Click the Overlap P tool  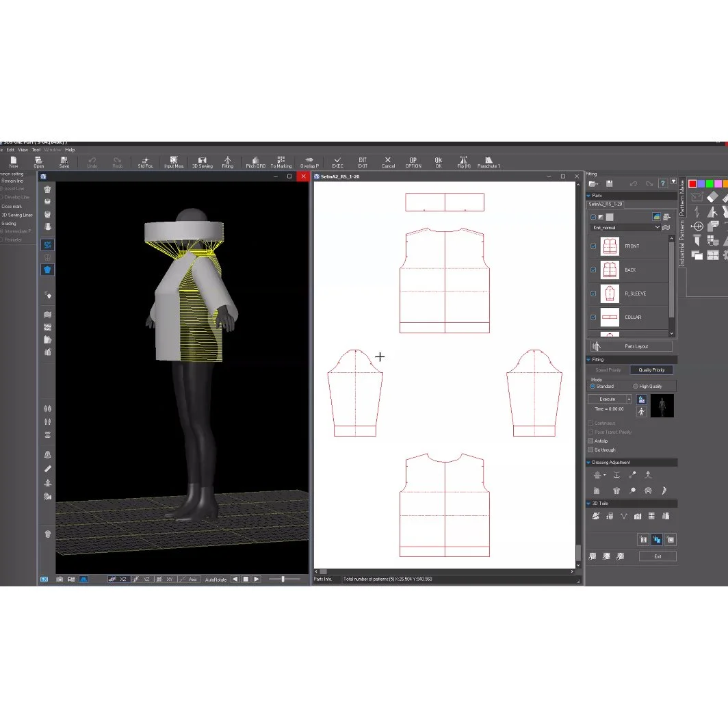[309, 162]
